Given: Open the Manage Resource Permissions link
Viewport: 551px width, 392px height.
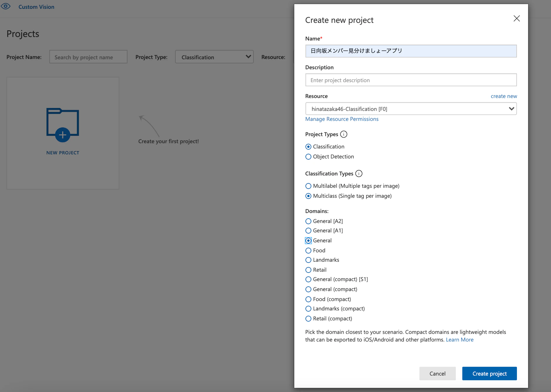Looking at the screenshot, I should click(342, 119).
